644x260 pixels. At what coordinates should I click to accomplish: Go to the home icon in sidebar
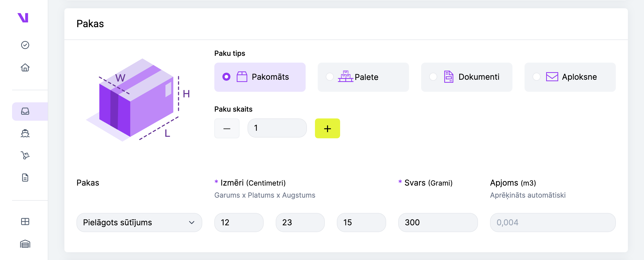pos(25,67)
